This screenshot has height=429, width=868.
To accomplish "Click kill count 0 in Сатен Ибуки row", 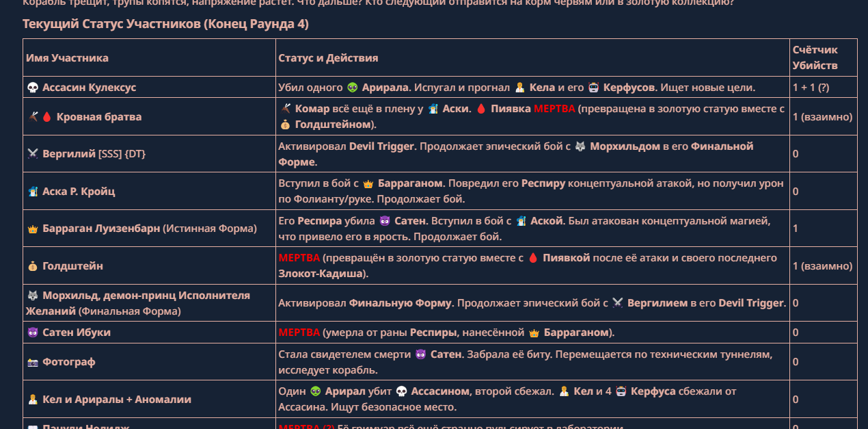I will pyautogui.click(x=796, y=333).
